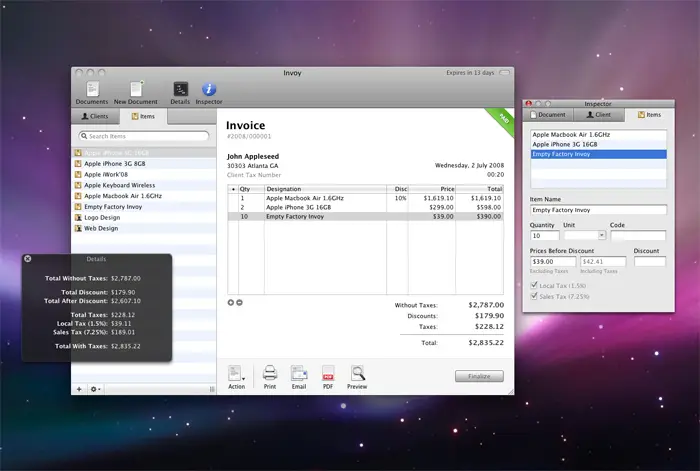
Task: Print the invoice
Action: click(270, 375)
